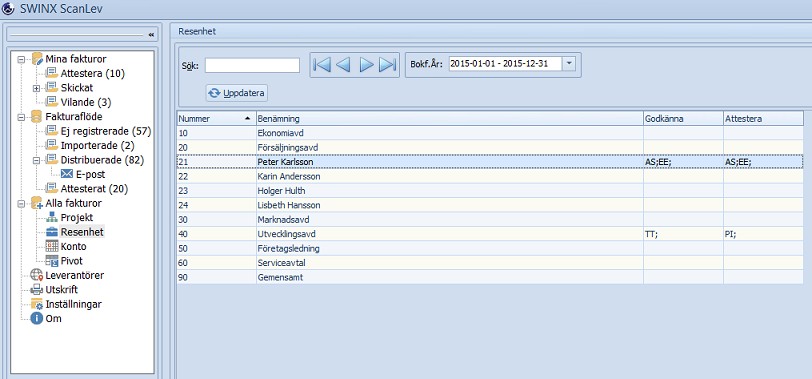
Task: Collapse the navigation panel with double chevron
Action: (x=151, y=35)
